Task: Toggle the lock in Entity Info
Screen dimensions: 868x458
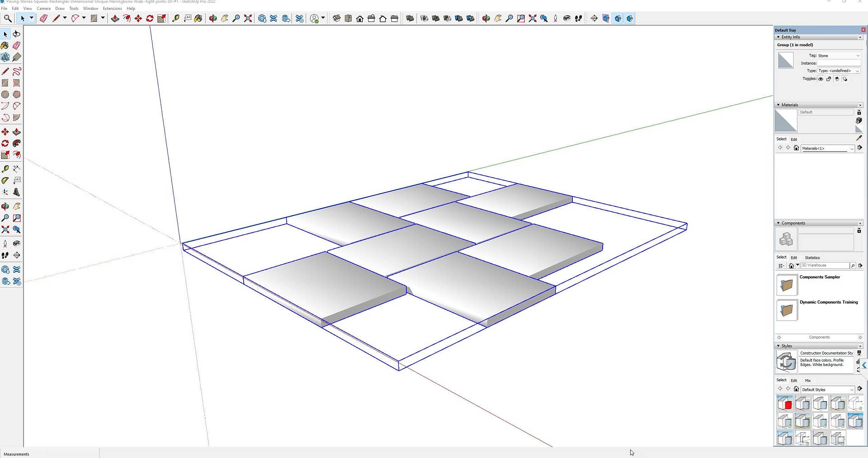Action: point(829,79)
